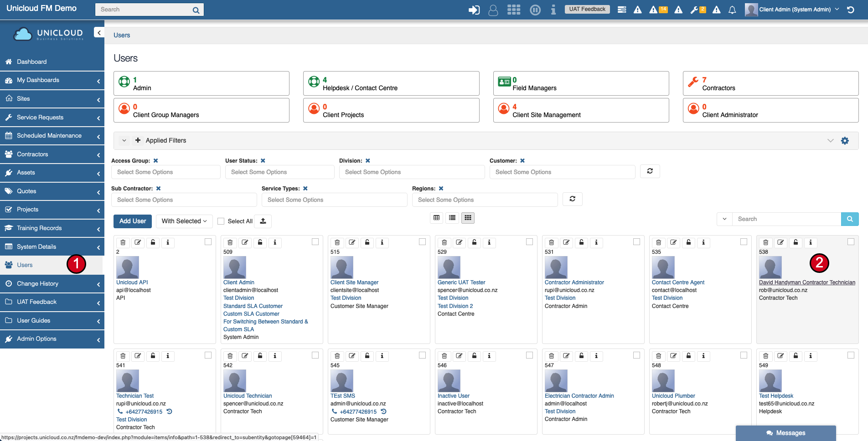
Task: Click the export upload icon beside Select All
Action: 263,221
